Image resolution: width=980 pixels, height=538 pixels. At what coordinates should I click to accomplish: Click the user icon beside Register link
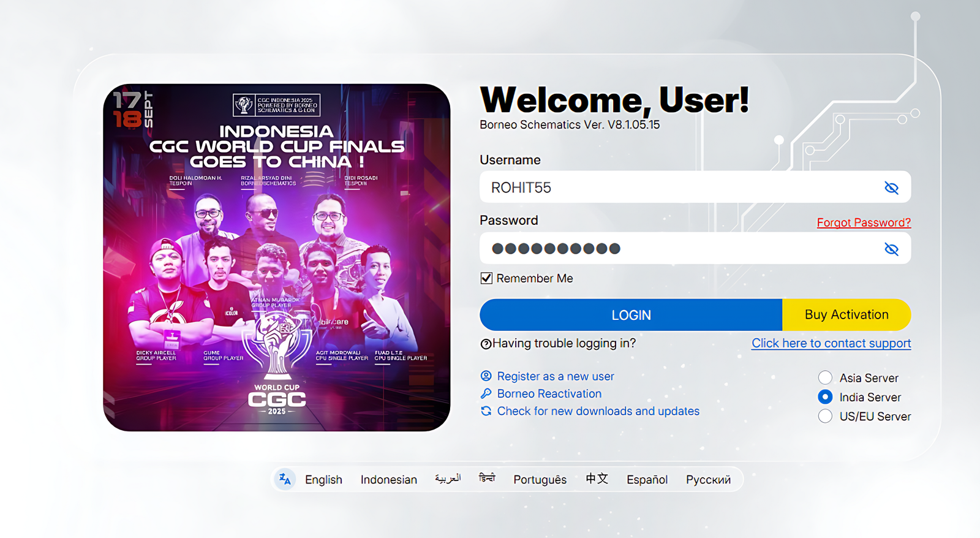click(486, 376)
